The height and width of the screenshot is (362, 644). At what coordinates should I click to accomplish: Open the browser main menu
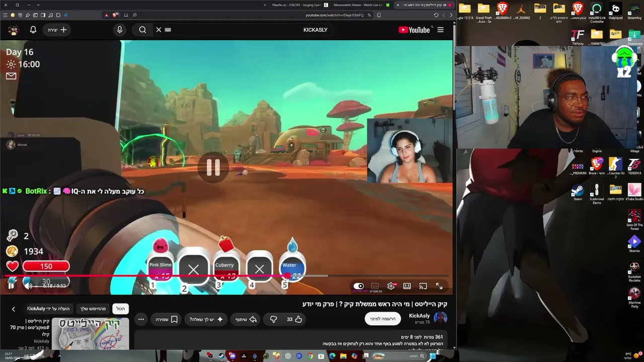(x=6, y=15)
